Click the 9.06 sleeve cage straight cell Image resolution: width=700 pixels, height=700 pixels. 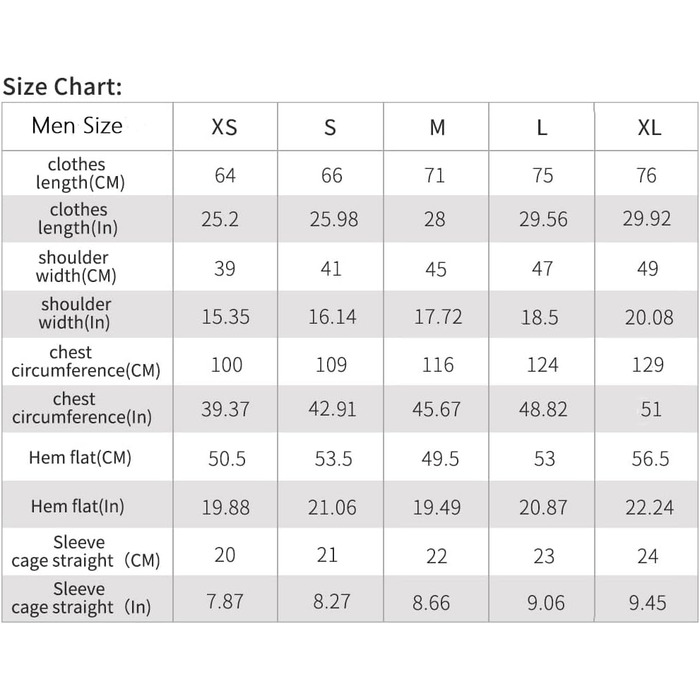tap(542, 602)
